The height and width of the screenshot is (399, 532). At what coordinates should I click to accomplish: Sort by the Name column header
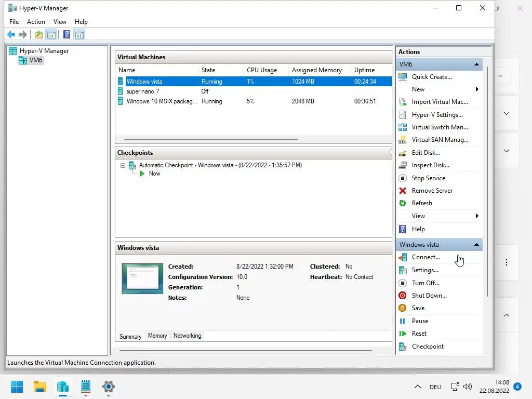tap(157, 70)
